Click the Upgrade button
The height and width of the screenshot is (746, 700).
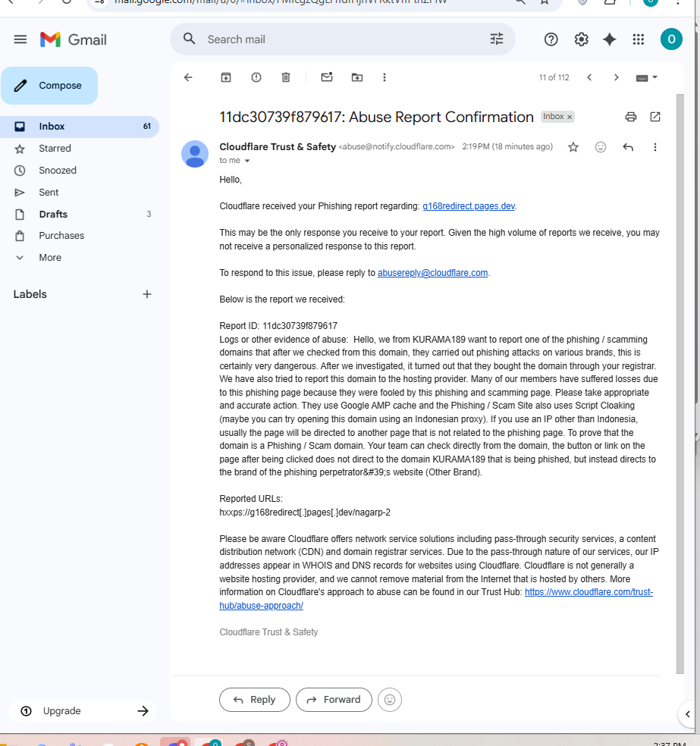83,711
